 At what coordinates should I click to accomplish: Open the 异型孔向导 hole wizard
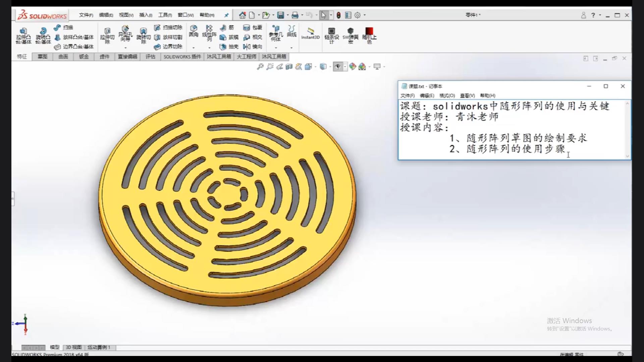(x=125, y=33)
